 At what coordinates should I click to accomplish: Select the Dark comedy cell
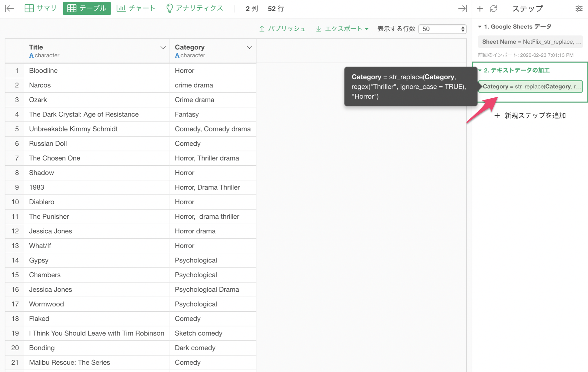click(213, 348)
